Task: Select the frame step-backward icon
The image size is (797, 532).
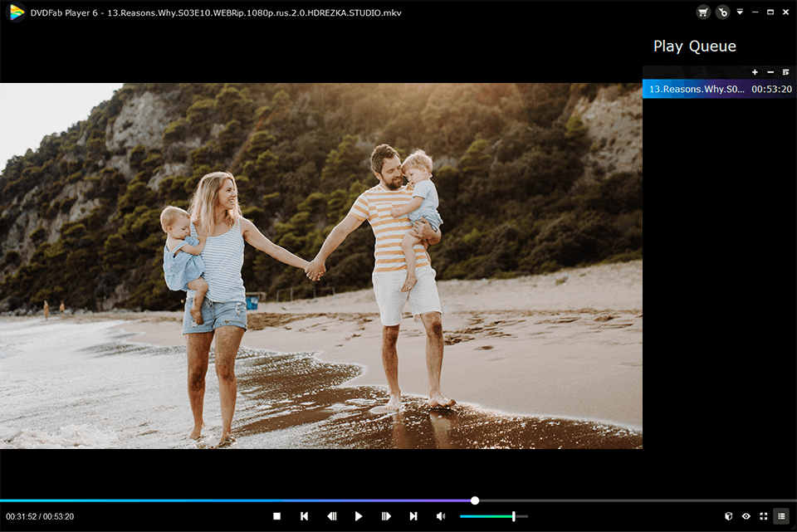Action: pos(331,515)
